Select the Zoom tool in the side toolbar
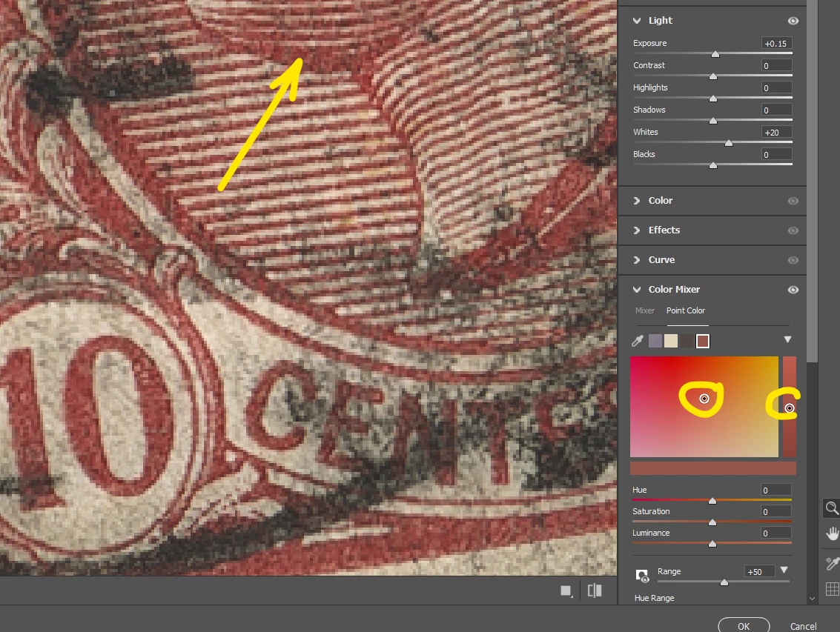The width and height of the screenshot is (840, 632). [x=831, y=508]
